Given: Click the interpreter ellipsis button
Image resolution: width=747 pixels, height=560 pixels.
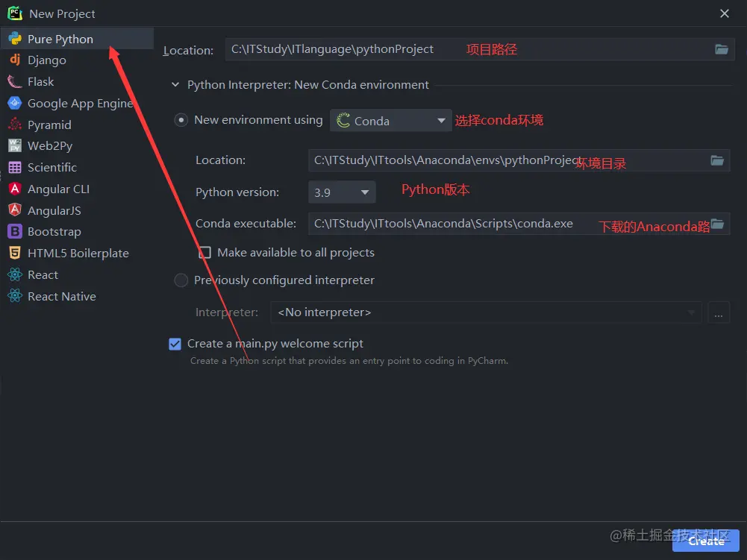Looking at the screenshot, I should tap(719, 313).
